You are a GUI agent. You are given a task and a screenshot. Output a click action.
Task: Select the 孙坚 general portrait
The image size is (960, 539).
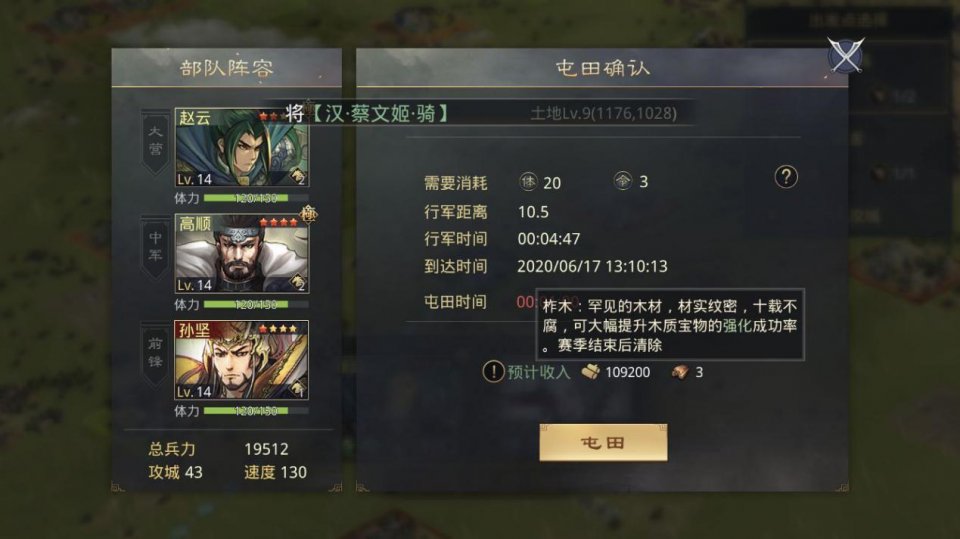coord(242,360)
